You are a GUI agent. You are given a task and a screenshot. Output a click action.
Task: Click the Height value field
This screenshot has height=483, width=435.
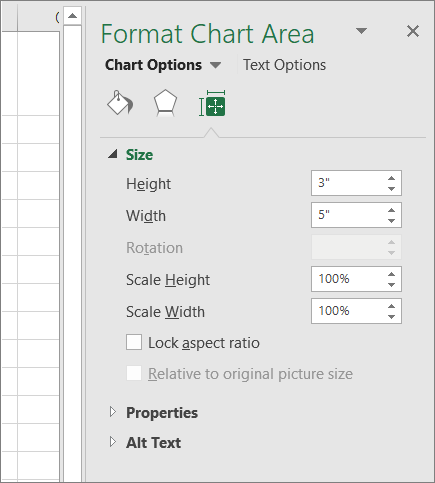(x=348, y=183)
